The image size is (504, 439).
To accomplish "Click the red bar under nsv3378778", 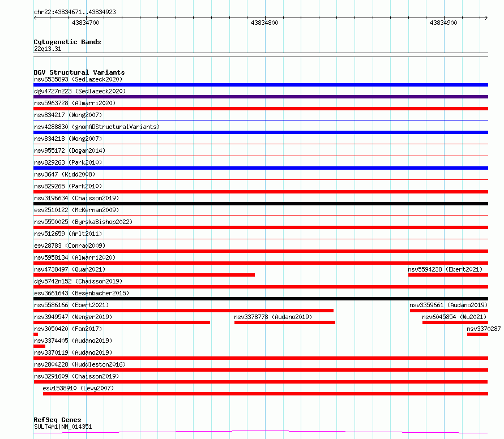I will 285,322.
